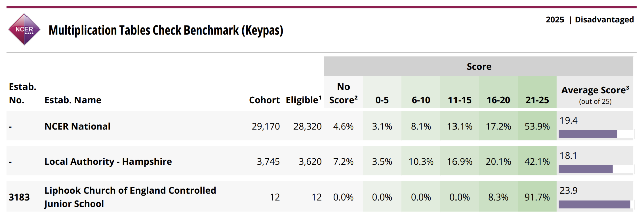Click the Hampshire average score bar
This screenshot has height=224, width=644.
point(586,169)
